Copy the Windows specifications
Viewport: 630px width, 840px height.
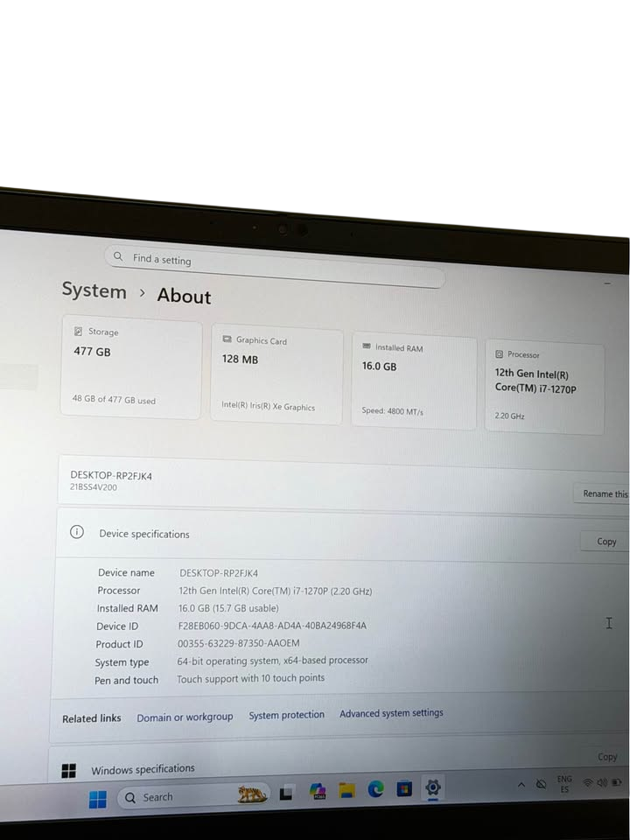tap(607, 756)
